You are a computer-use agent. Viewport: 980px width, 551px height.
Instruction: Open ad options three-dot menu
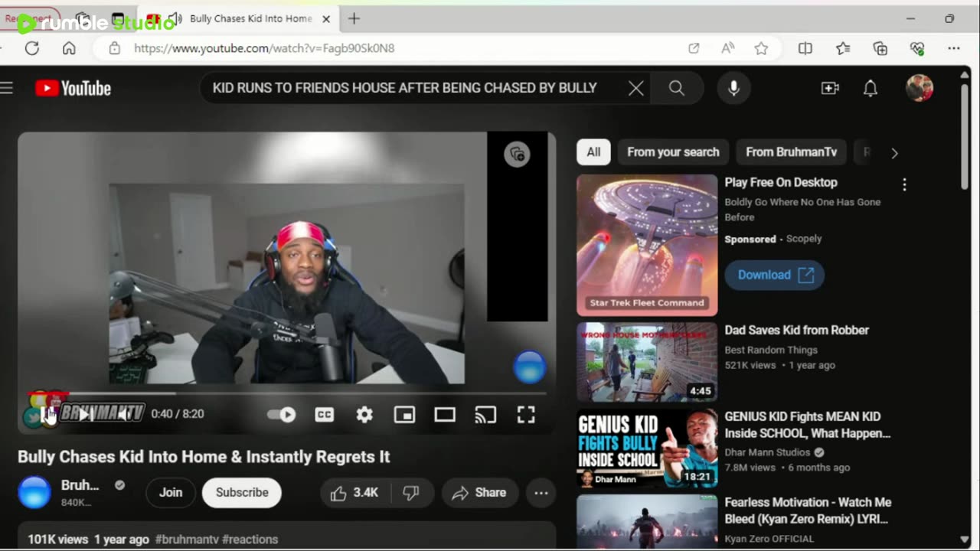(904, 184)
